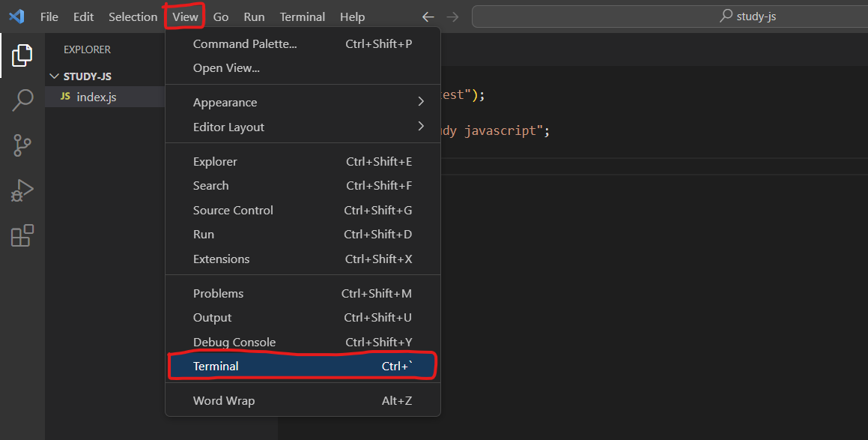Choose Command Palette... from View menu
This screenshot has height=440, width=868.
(x=303, y=43)
